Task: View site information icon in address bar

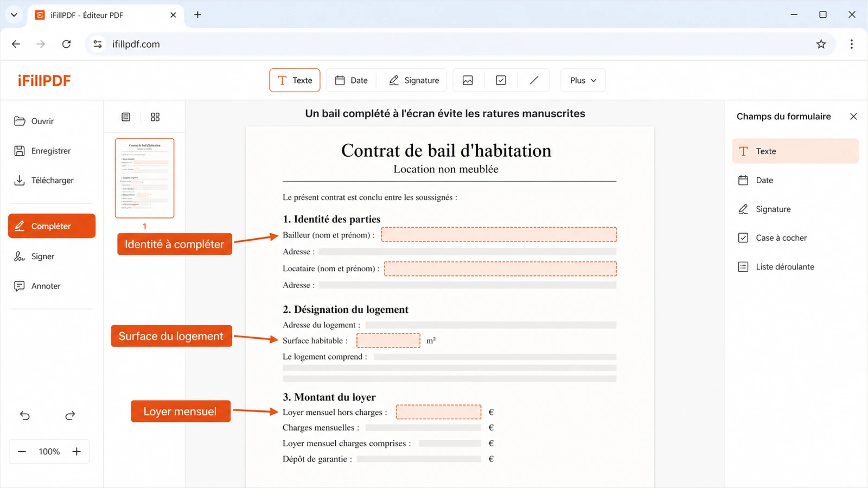Action: click(x=98, y=44)
